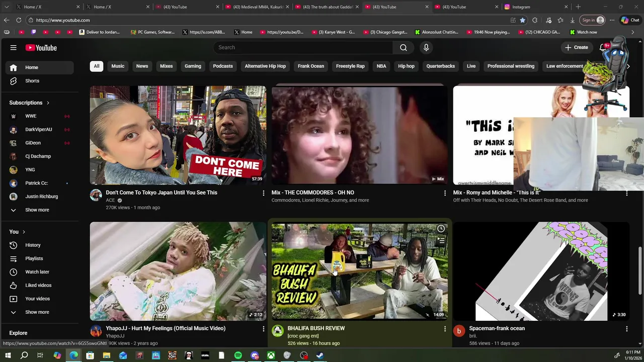Add BHALIFA BUSH REVIEW to Watch later
Viewport: 644px width, 362px height.
pos(441,229)
